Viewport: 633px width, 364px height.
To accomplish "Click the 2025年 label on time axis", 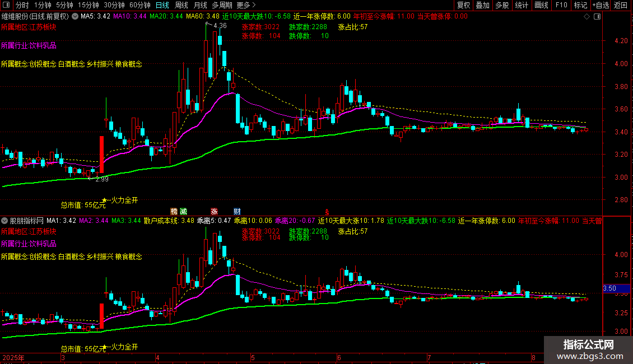I will [x=13, y=357].
